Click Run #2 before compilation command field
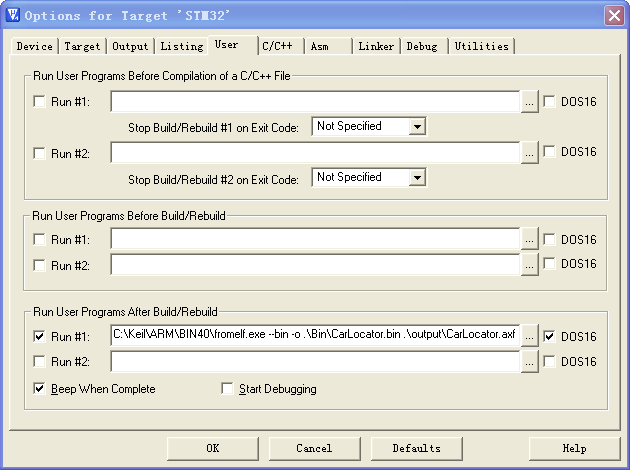Viewport: 630px width, 470px height. pyautogui.click(x=315, y=152)
